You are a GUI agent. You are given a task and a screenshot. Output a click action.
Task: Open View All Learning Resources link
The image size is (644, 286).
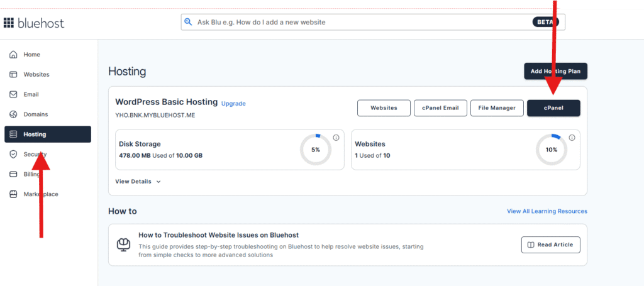click(x=547, y=211)
